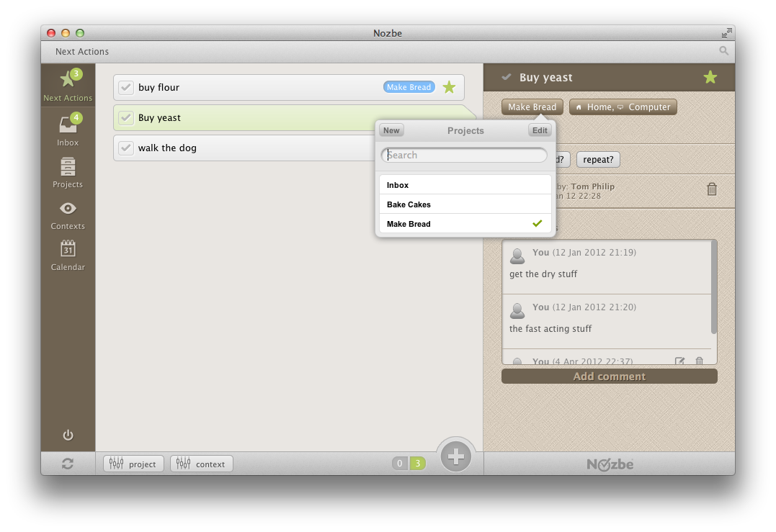Open the Inbox sidebar section
Screen dimensions: 776x532
tap(68, 130)
